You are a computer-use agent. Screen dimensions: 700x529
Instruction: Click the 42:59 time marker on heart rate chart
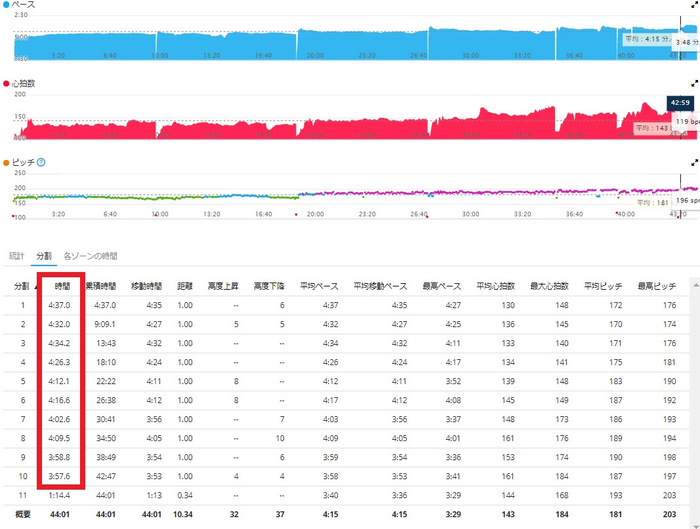pyautogui.click(x=680, y=103)
